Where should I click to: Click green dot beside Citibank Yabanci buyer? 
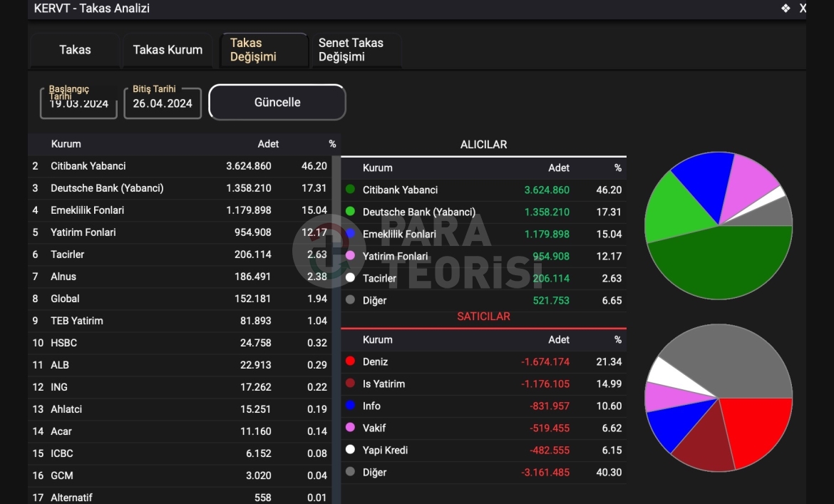coord(350,190)
